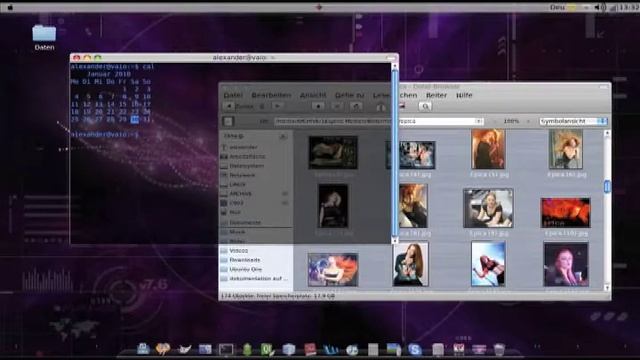The height and width of the screenshot is (360, 640).
Task: Click the location path input field
Action: click(x=373, y=121)
